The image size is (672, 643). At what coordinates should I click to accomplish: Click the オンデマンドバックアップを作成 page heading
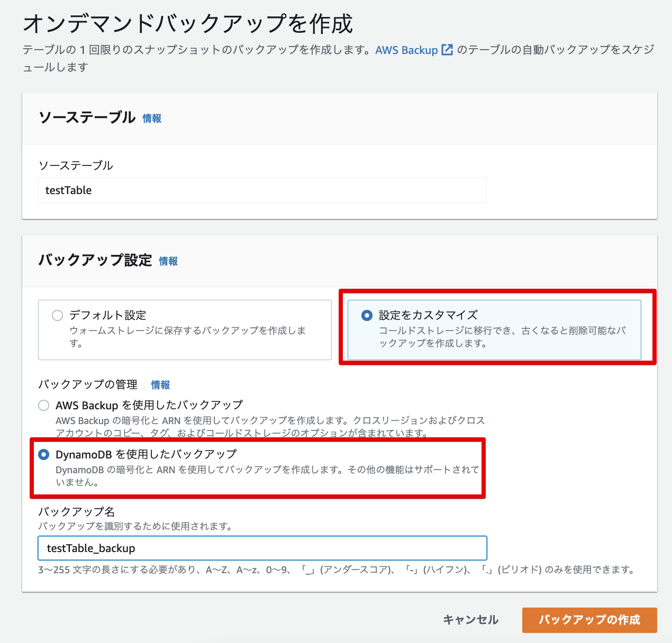pos(188,24)
